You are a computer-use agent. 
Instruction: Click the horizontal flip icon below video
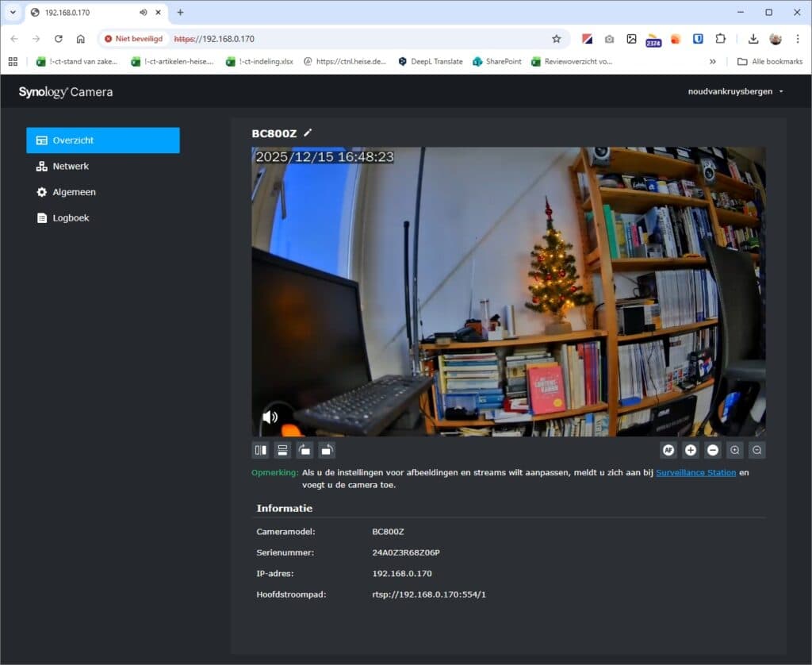[x=260, y=451]
